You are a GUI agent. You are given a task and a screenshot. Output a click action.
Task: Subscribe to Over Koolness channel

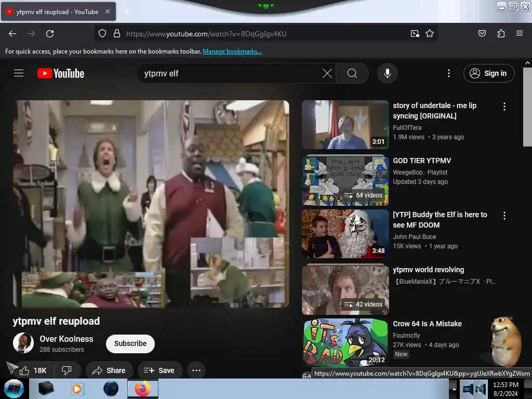130,343
